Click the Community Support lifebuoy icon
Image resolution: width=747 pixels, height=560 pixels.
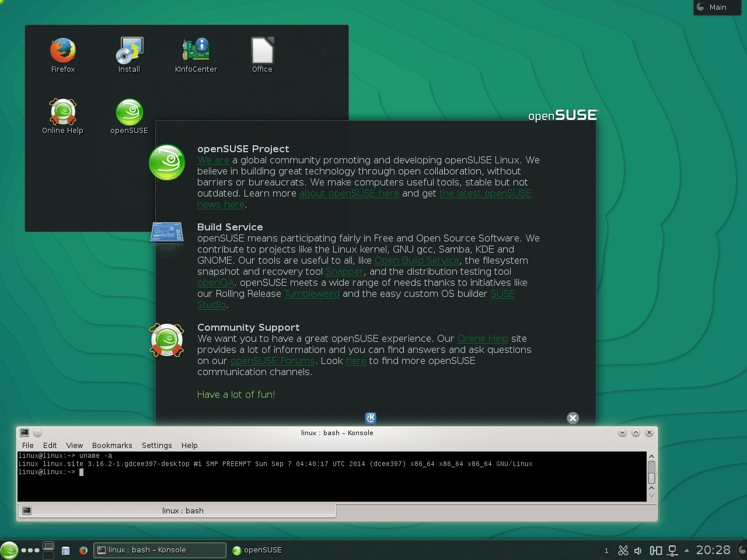(x=167, y=340)
